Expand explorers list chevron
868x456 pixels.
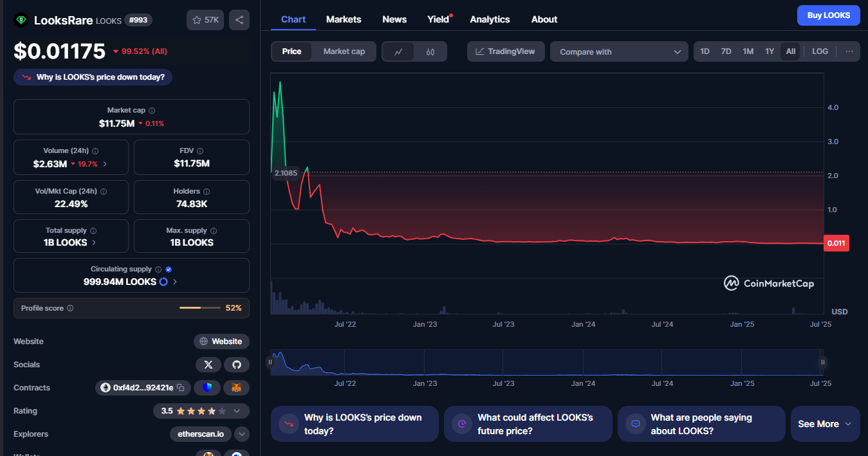[x=242, y=434]
